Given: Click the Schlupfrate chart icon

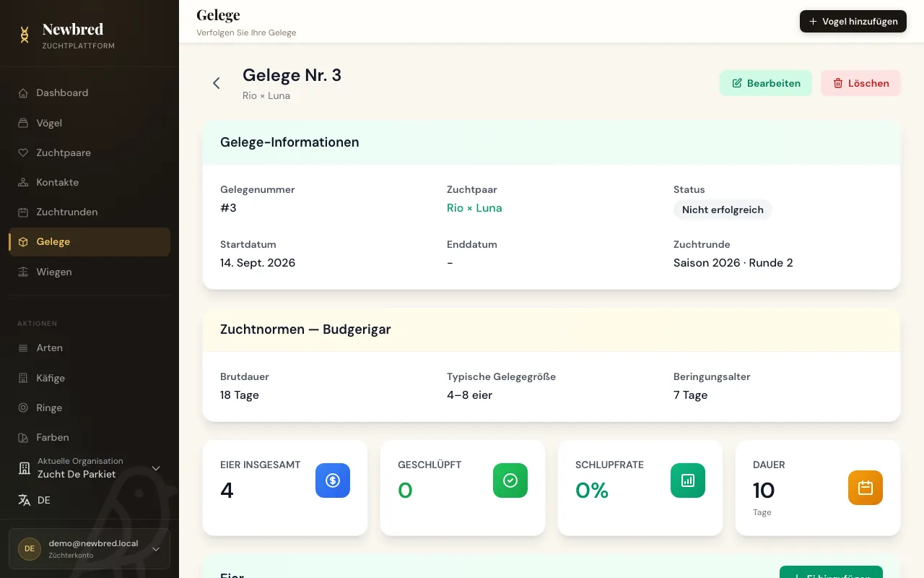Looking at the screenshot, I should (x=688, y=480).
